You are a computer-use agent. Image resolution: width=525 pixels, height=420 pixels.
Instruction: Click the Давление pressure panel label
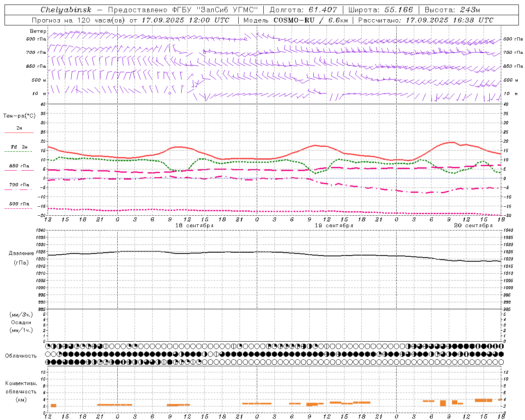pos(21,253)
